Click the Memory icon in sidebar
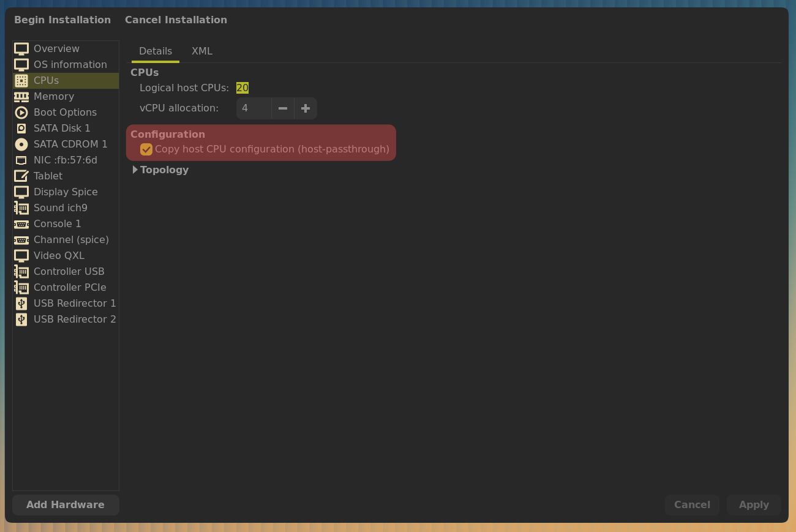The height and width of the screenshot is (532, 796). [x=21, y=97]
